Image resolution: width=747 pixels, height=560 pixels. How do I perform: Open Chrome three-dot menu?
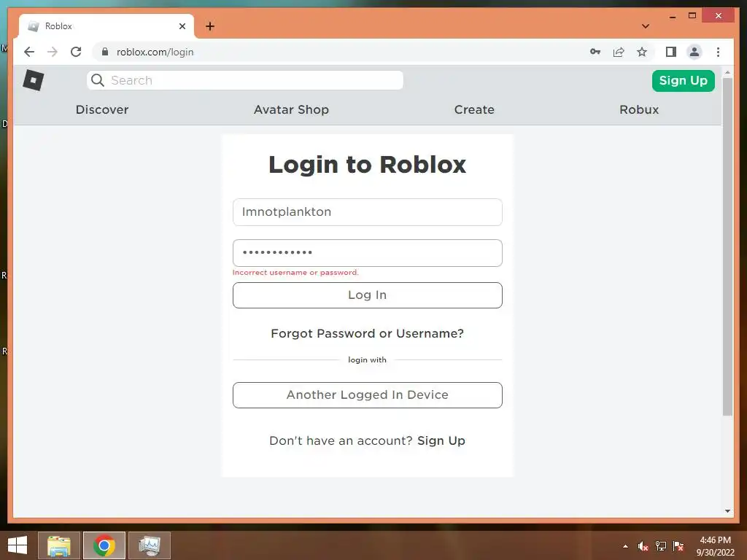pos(718,52)
